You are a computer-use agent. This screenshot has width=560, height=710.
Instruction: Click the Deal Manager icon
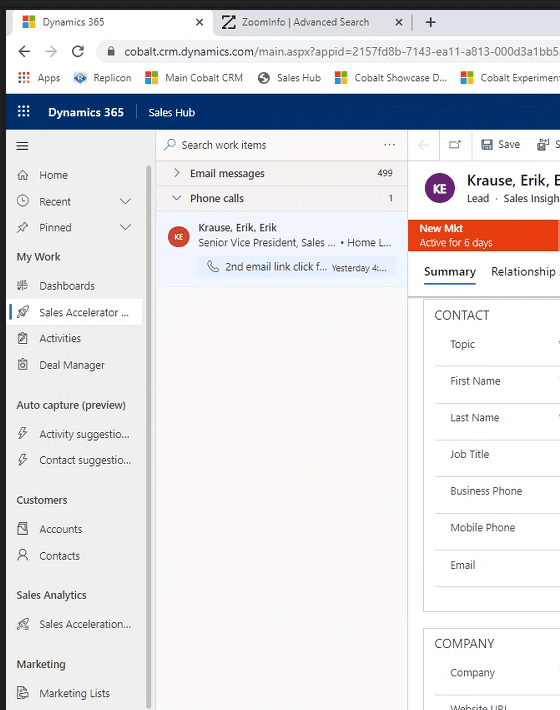tap(23, 365)
